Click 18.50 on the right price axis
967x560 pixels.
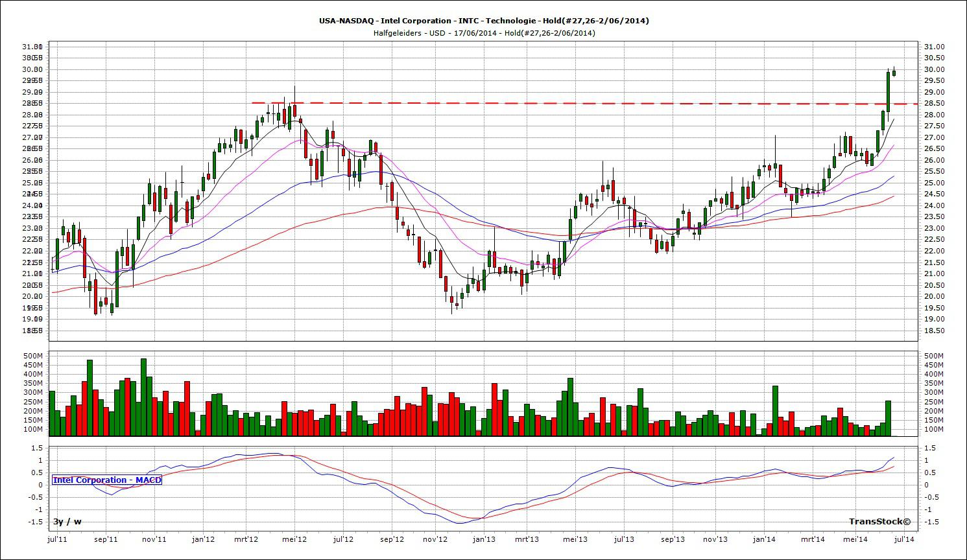934,331
